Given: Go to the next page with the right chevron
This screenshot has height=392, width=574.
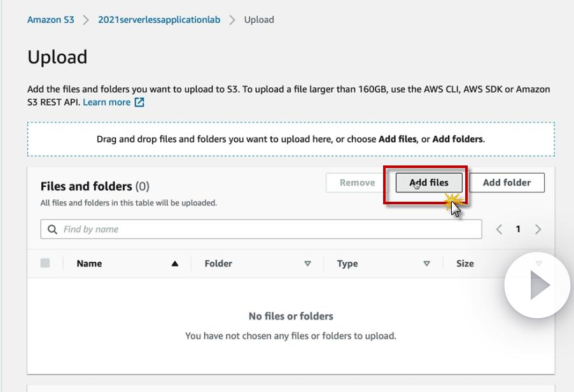Looking at the screenshot, I should click(x=538, y=229).
